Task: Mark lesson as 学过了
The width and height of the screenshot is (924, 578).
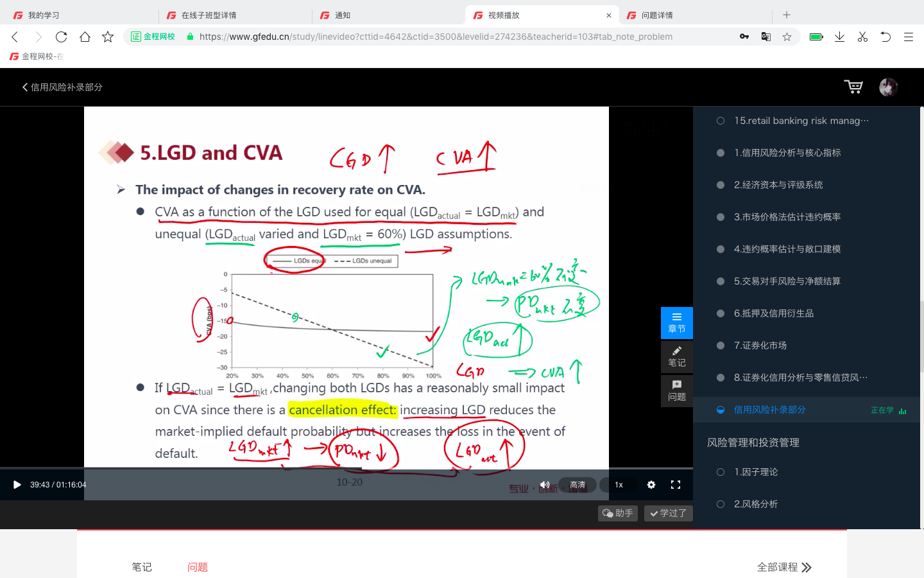Action: pyautogui.click(x=668, y=513)
